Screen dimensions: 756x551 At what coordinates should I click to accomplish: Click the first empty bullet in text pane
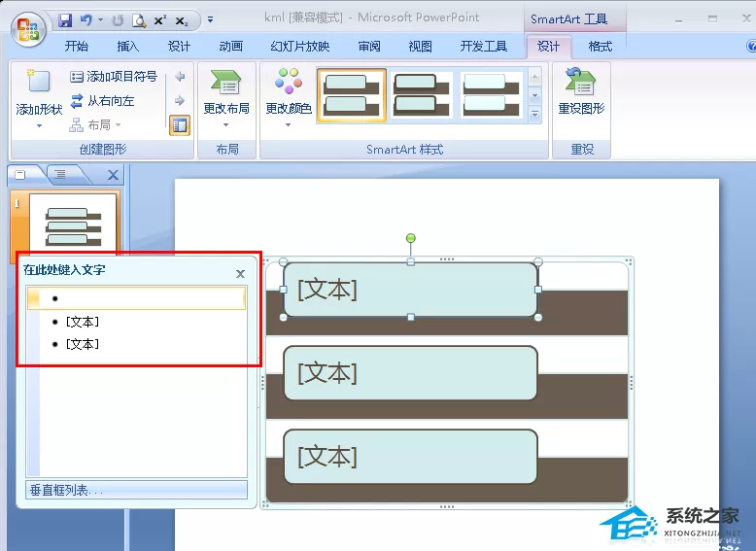[x=137, y=298]
